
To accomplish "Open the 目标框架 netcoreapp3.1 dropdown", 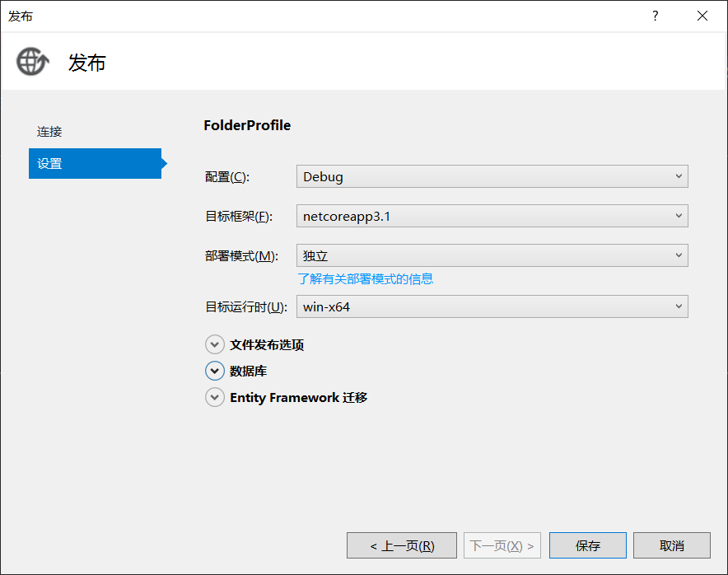I will tap(492, 216).
